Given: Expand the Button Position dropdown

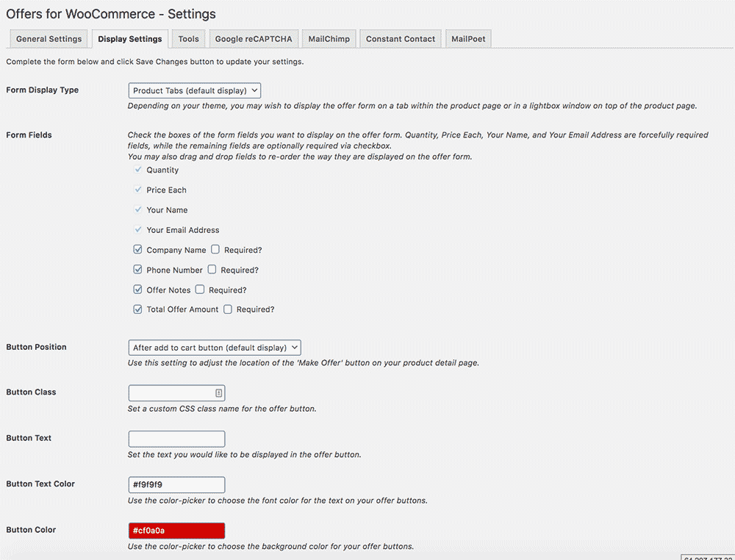Looking at the screenshot, I should click(215, 348).
